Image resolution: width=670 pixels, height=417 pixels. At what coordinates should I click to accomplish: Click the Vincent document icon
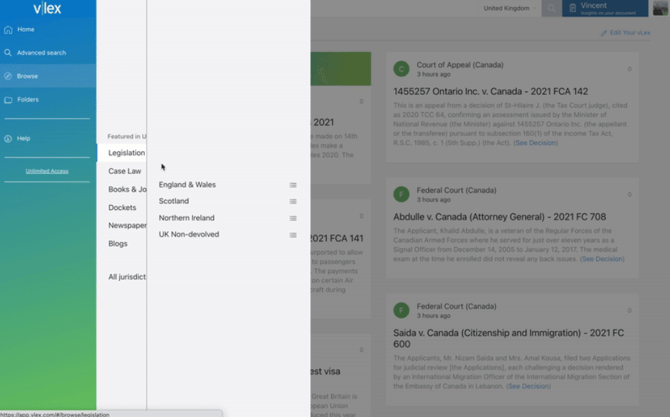tap(573, 8)
